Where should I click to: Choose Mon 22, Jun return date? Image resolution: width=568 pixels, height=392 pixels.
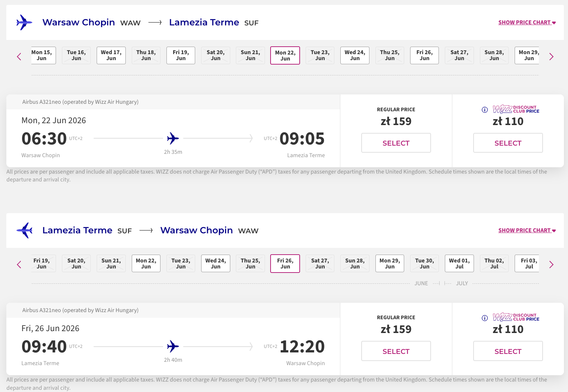pyautogui.click(x=146, y=264)
